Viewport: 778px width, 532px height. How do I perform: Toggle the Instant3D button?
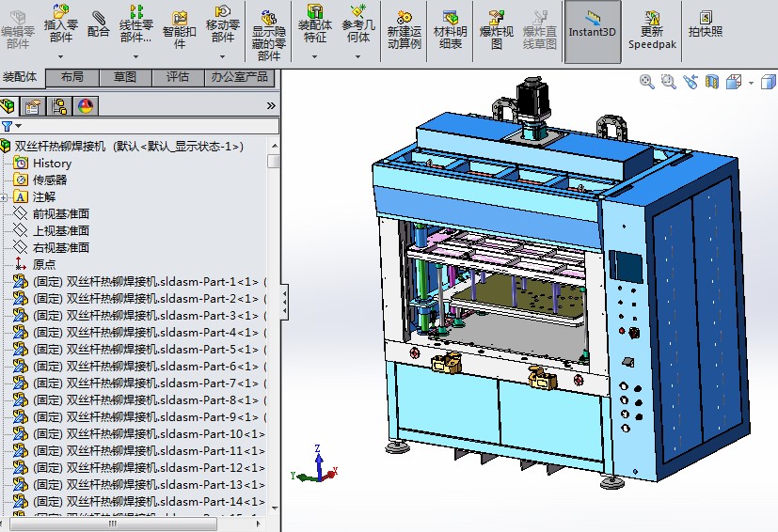coord(593,31)
